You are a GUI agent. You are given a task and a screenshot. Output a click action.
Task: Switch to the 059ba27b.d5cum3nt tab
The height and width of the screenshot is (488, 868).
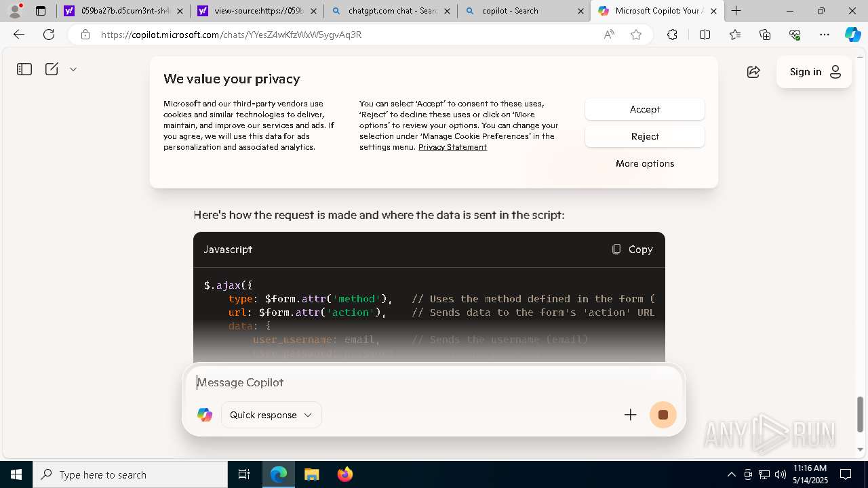(x=123, y=11)
